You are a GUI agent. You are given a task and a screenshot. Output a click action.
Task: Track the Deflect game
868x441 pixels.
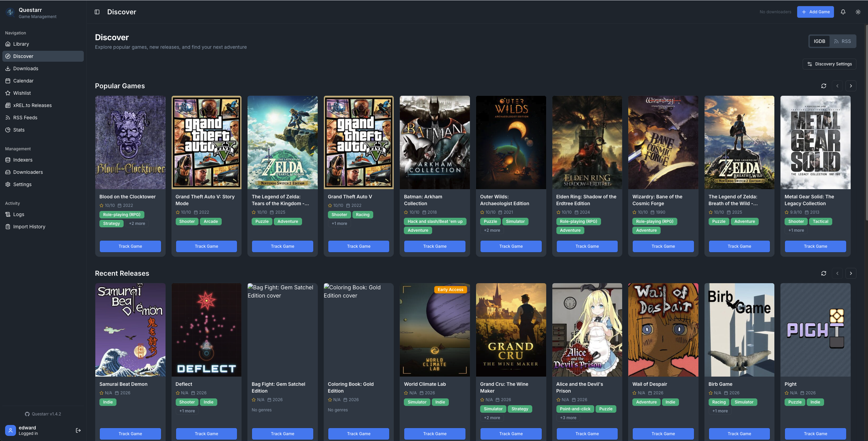(206, 434)
